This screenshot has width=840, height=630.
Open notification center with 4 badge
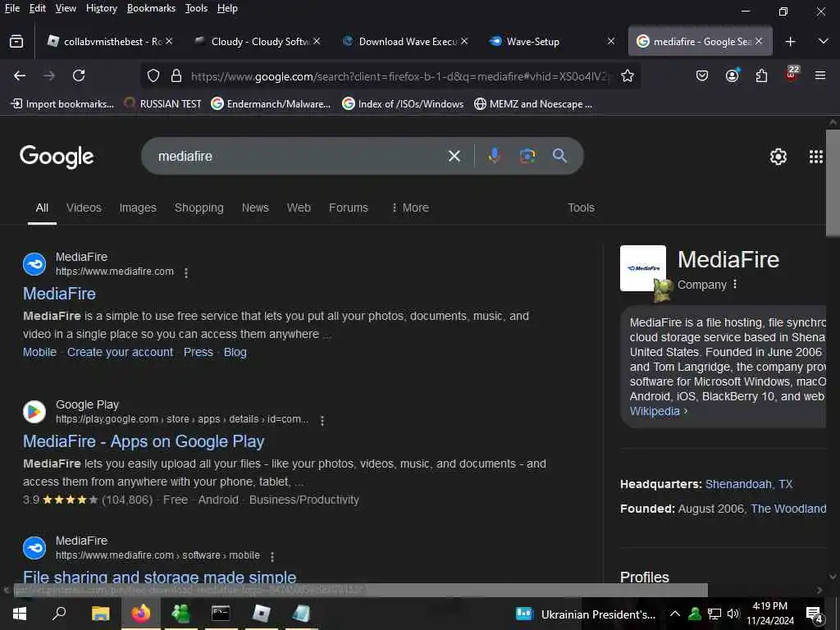(814, 615)
